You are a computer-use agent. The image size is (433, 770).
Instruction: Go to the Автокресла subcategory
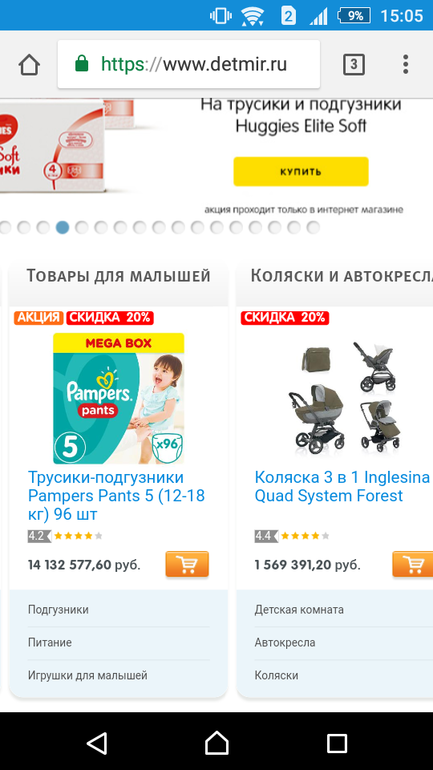tap(285, 643)
